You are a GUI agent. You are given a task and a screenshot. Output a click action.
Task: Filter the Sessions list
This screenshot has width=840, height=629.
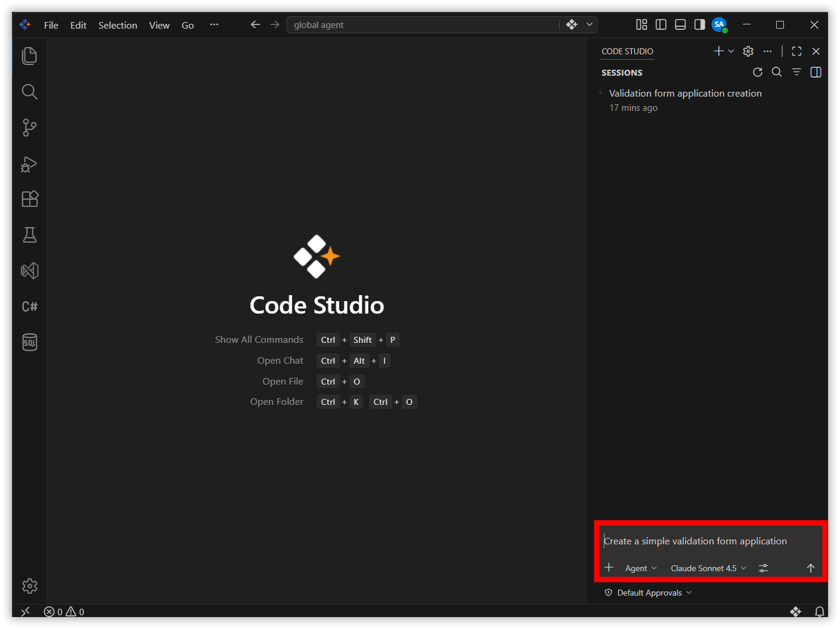click(796, 72)
